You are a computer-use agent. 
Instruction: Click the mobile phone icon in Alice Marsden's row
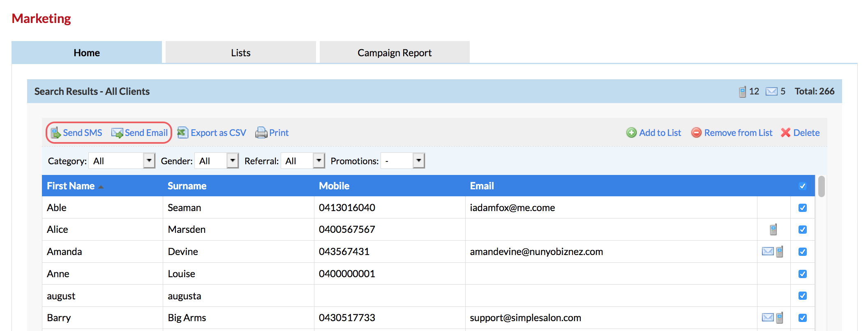point(773,230)
